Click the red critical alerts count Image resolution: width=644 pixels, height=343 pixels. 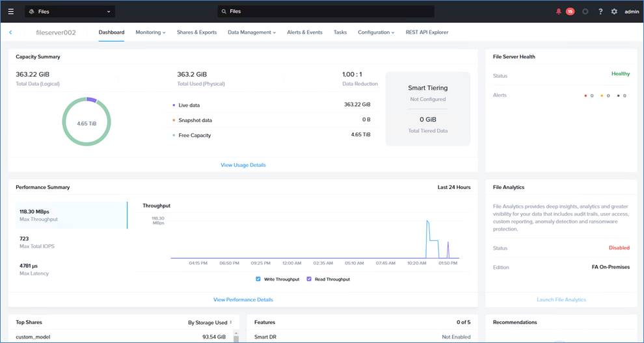coord(589,95)
